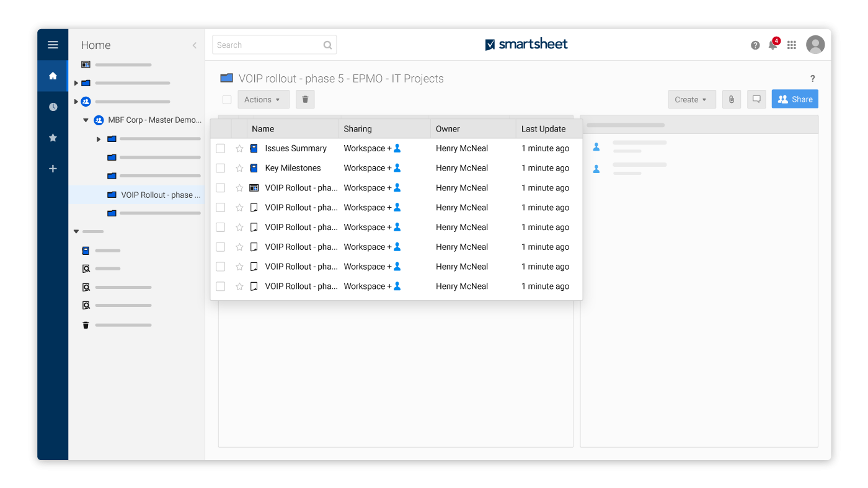Viewport: 868px width, 488px height.
Task: Collapse MBF Corp - Master Demo tree item
Action: [86, 120]
